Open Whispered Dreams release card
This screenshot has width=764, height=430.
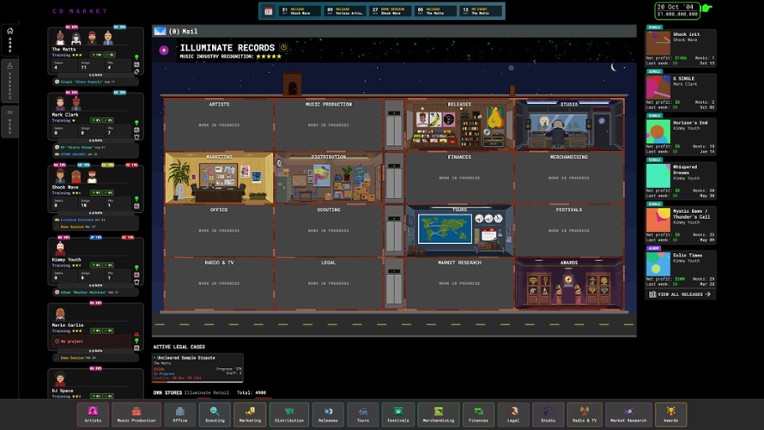(x=681, y=180)
